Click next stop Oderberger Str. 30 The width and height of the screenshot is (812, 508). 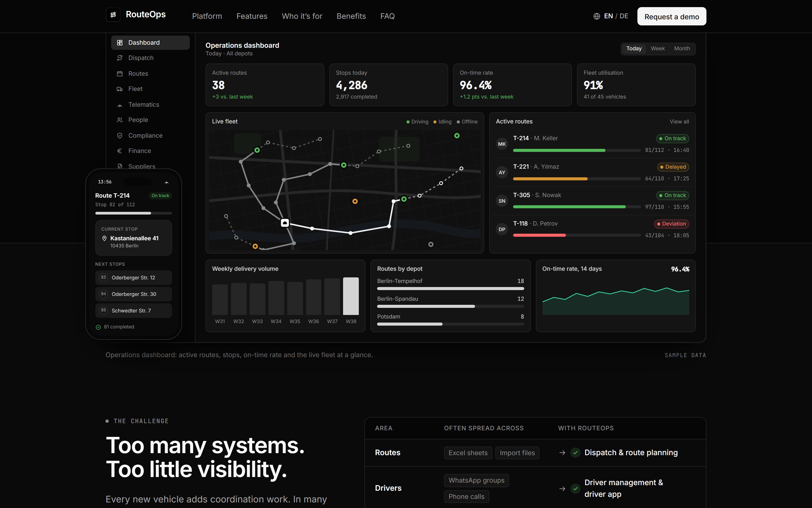click(133, 294)
